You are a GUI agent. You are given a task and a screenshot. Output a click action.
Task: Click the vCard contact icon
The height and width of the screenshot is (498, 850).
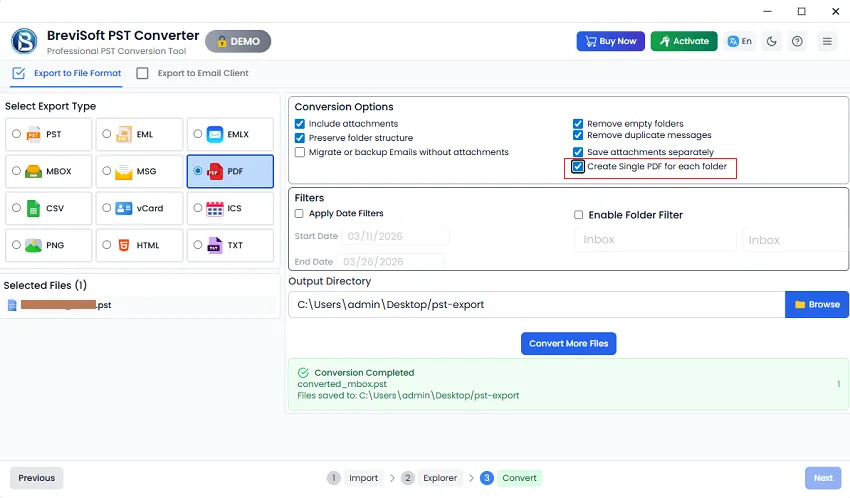click(x=124, y=208)
